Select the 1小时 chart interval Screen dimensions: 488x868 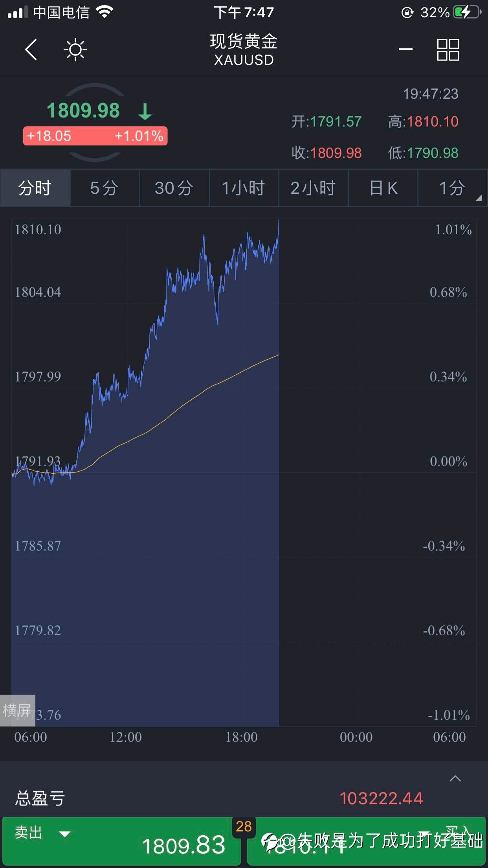pyautogui.click(x=244, y=188)
